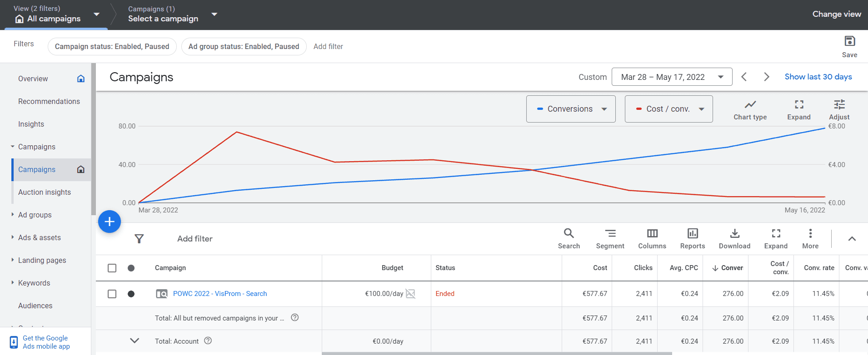
Task: Click the horizontal table scrollbar
Action: click(497, 353)
